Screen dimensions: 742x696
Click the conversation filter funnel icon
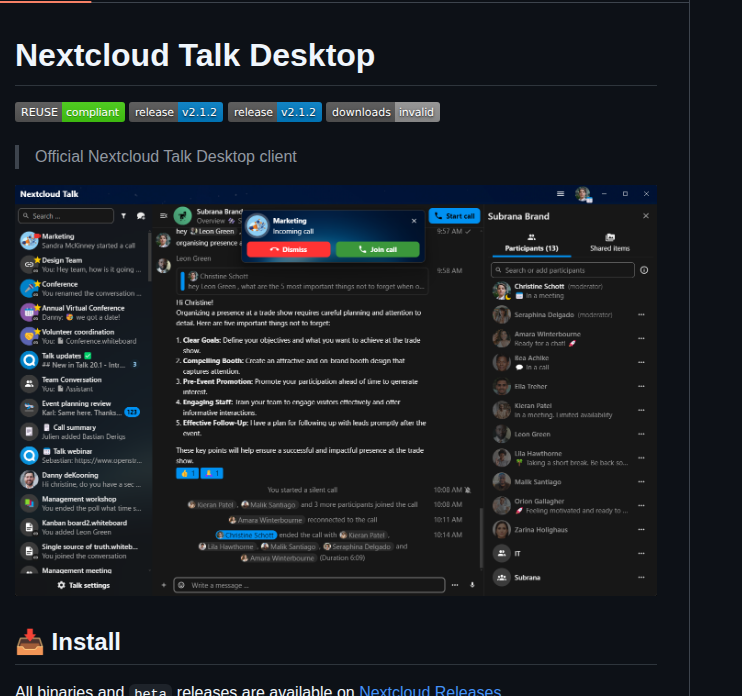click(x=124, y=216)
